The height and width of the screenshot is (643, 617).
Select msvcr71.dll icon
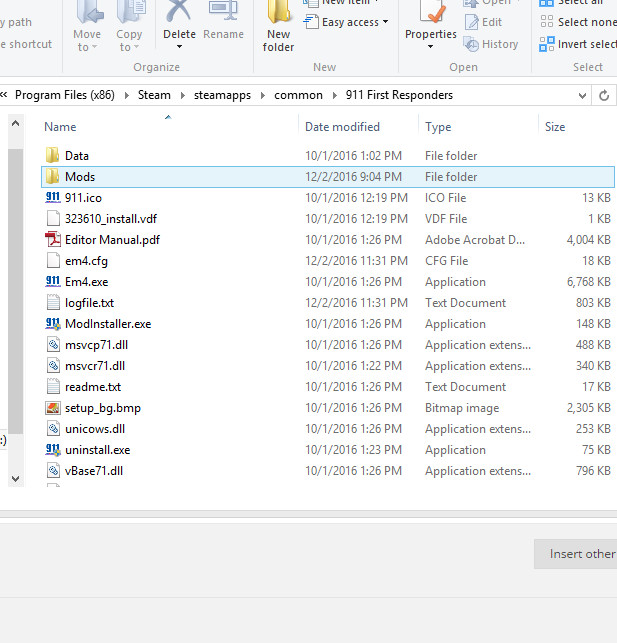(53, 365)
